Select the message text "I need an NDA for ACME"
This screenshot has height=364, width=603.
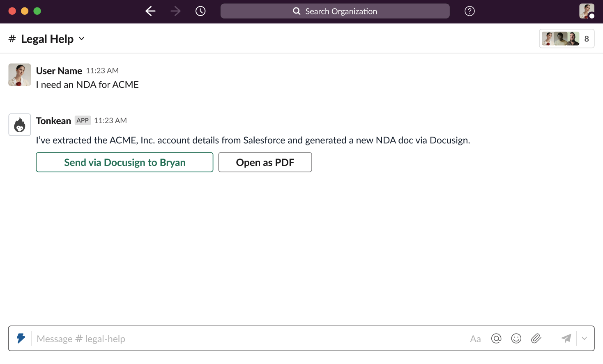87,85
